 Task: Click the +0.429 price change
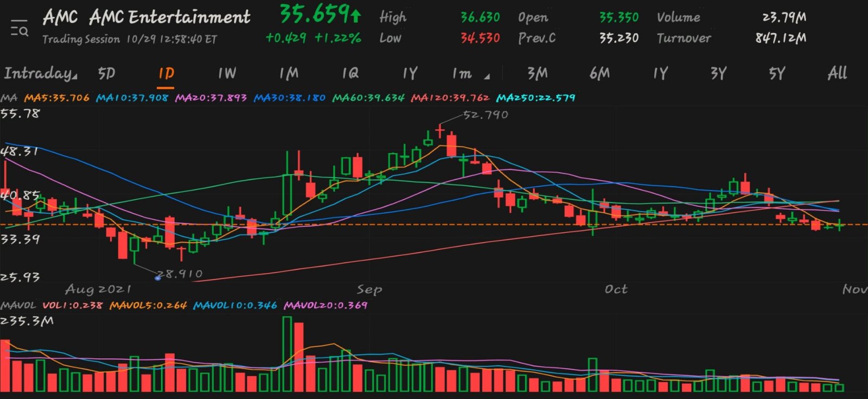tap(285, 38)
